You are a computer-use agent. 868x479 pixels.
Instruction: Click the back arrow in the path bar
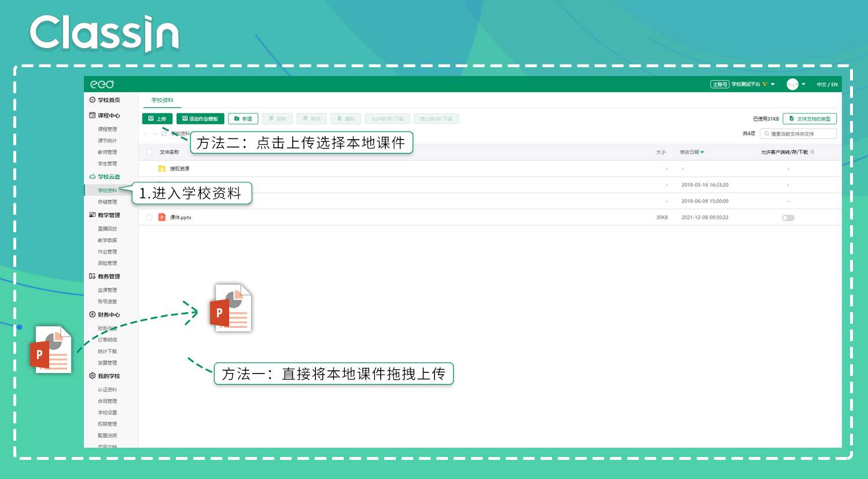(x=146, y=134)
